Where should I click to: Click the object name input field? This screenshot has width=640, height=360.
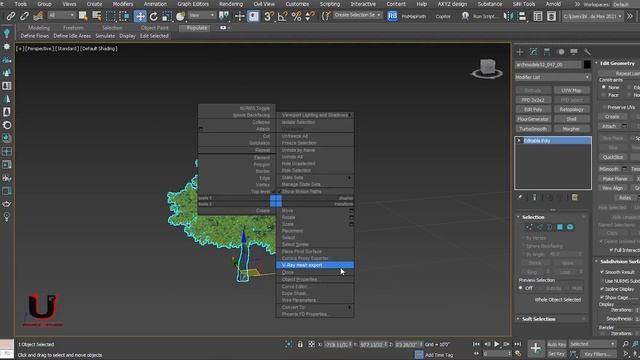[x=548, y=64]
